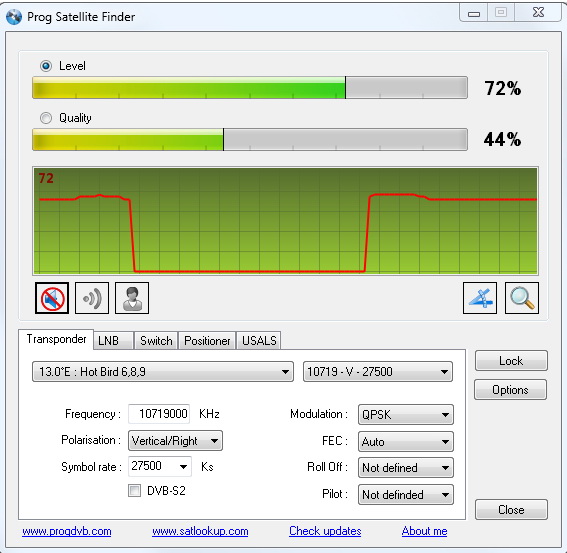
Task: Select the Quality radio button
Action: pyautogui.click(x=46, y=118)
